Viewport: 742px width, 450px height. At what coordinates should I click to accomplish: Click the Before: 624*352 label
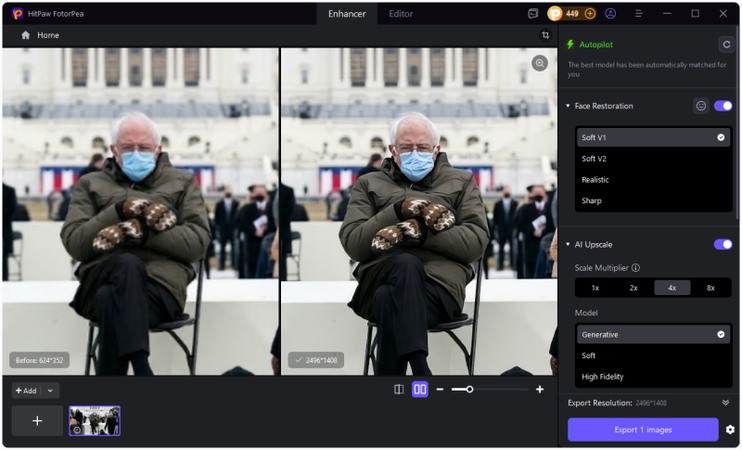39,360
